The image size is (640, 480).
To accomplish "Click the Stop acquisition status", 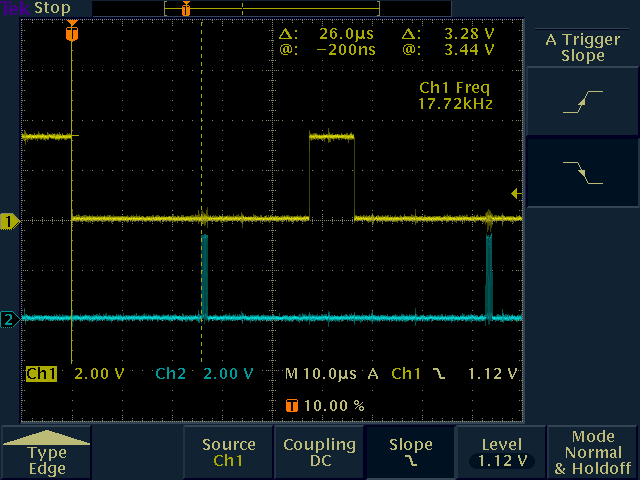I will click(x=52, y=8).
